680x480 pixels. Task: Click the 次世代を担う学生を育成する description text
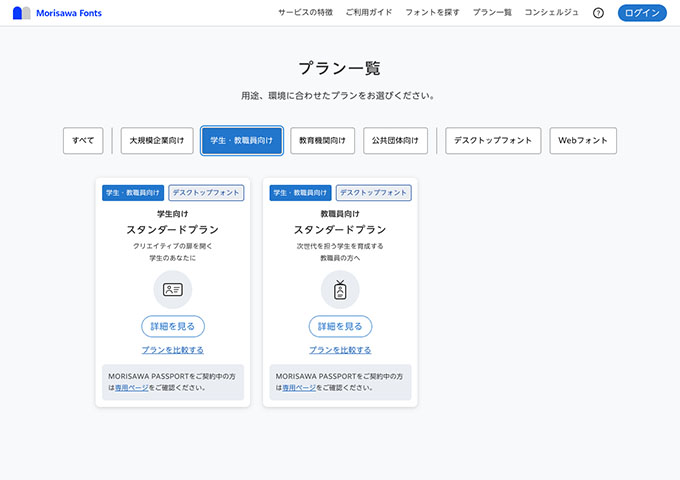[x=340, y=246]
